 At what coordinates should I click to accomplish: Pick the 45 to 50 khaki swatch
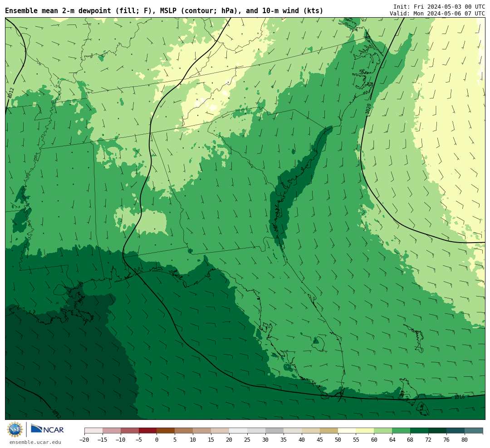[329, 431]
